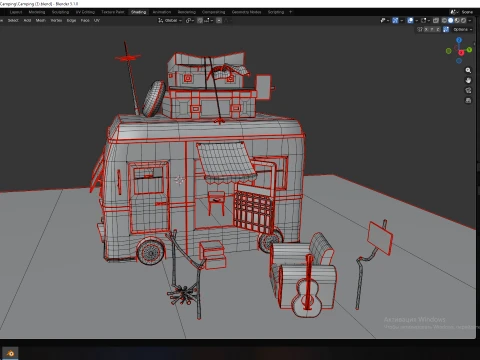Click the bright green Y axis gizmo handle
The width and height of the screenshot is (480, 360).
[469, 50]
